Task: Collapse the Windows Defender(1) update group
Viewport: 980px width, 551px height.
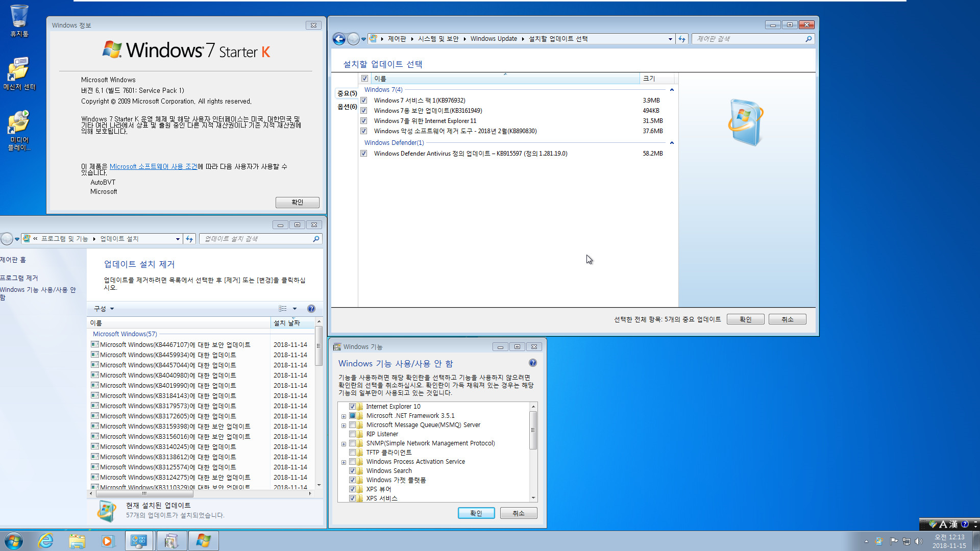Action: [672, 143]
